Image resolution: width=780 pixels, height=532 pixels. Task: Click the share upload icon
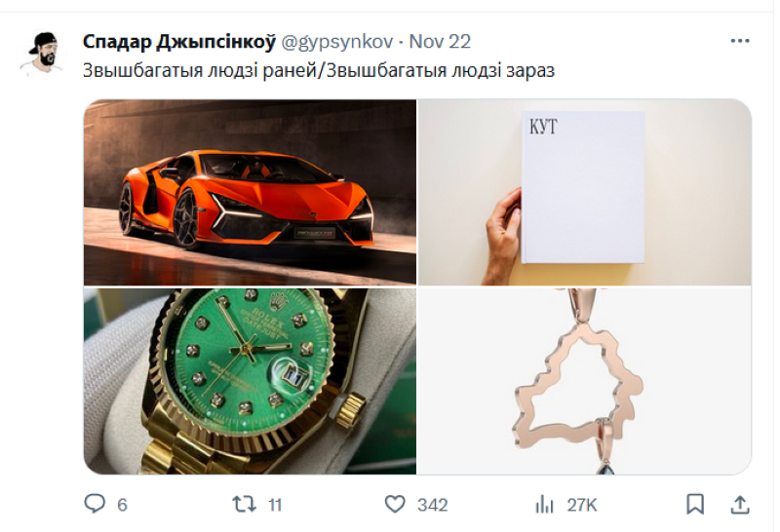point(741,504)
